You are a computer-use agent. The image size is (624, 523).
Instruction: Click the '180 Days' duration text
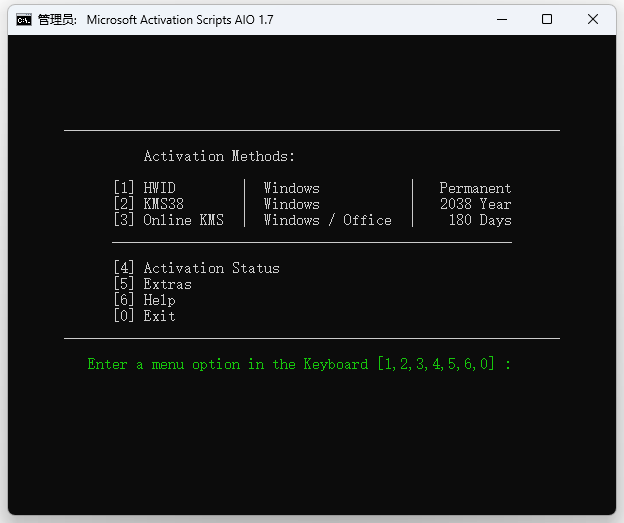pos(480,220)
